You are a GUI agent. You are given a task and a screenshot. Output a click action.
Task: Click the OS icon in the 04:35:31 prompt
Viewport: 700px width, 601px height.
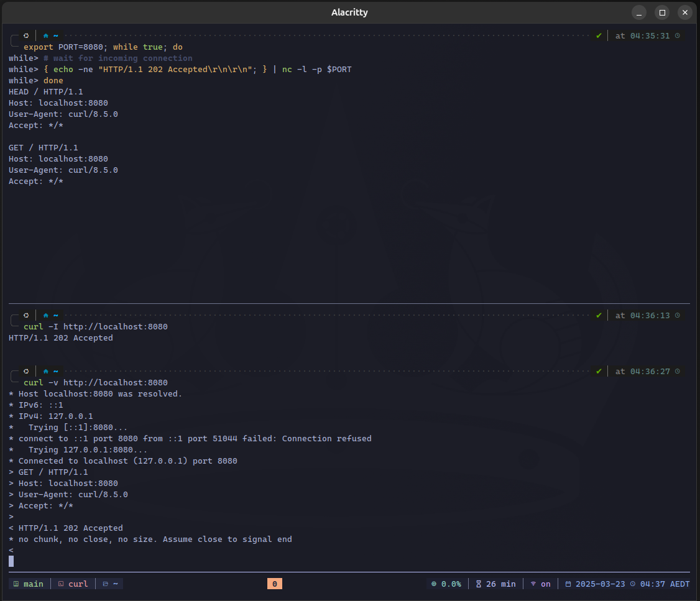click(x=26, y=35)
